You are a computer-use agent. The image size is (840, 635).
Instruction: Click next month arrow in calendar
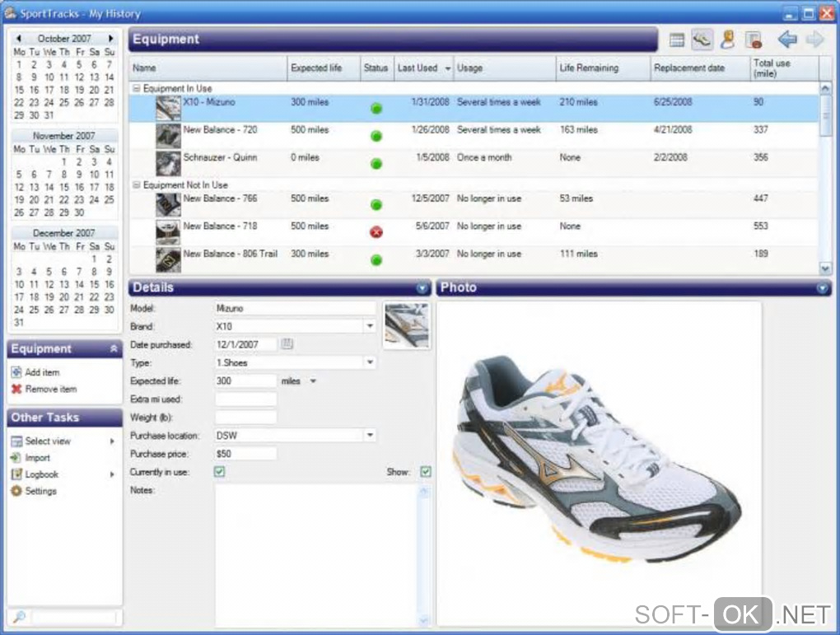click(x=110, y=39)
